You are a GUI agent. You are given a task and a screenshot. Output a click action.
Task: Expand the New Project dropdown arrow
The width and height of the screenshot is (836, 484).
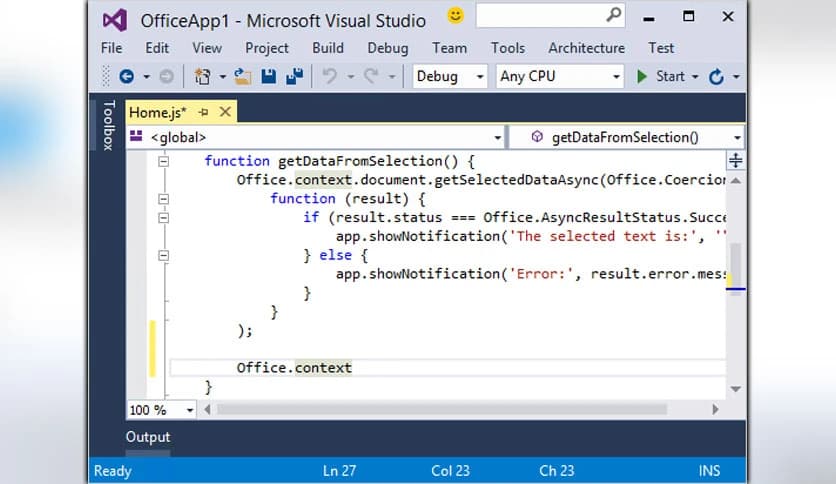222,77
